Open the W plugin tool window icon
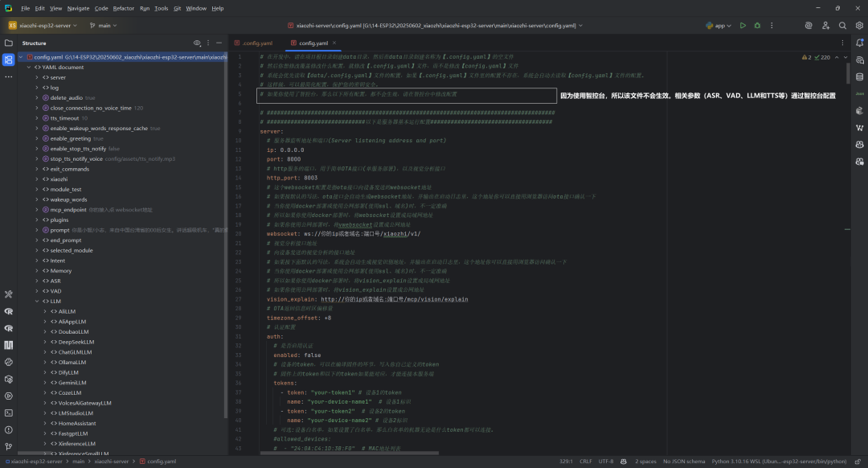This screenshot has width=868, height=468. click(x=860, y=128)
